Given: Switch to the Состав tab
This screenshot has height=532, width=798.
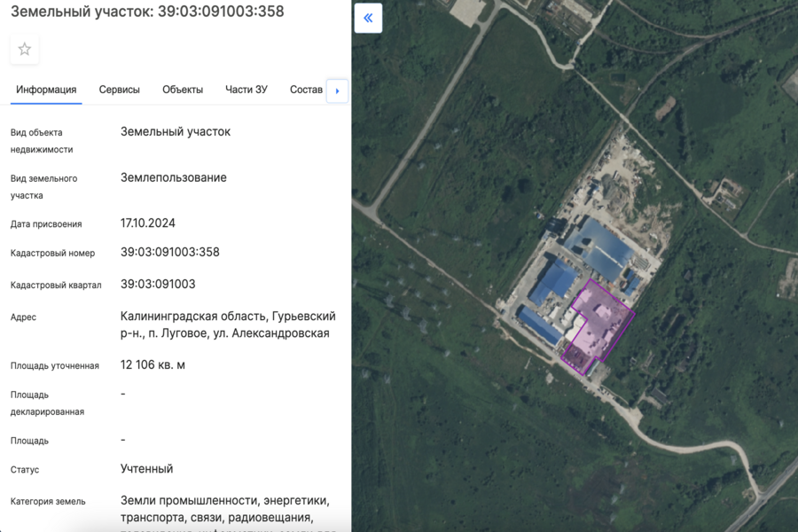Looking at the screenshot, I should (x=306, y=90).
